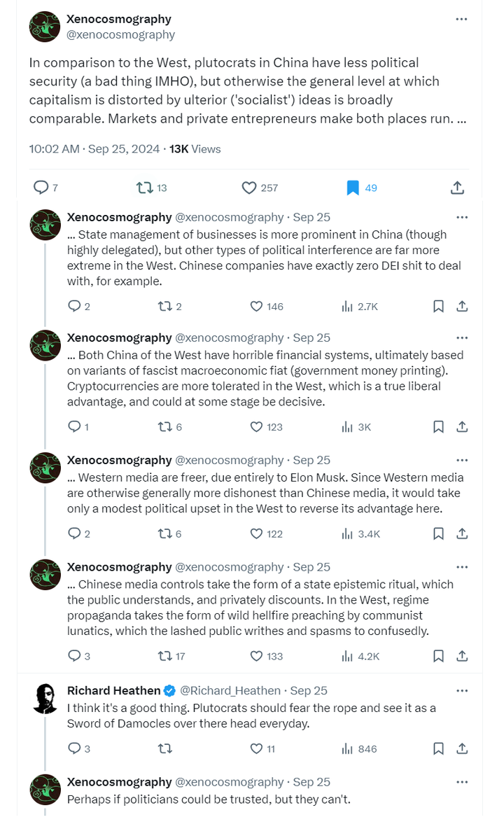Open more options on the DEI reply
This screenshot has height=817, width=504.
pyautogui.click(x=461, y=217)
